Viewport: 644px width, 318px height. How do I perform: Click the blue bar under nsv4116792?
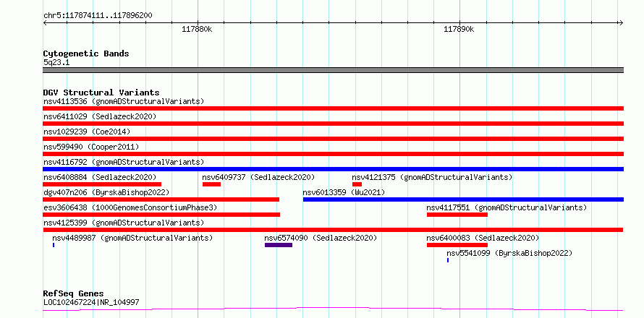(x=334, y=169)
